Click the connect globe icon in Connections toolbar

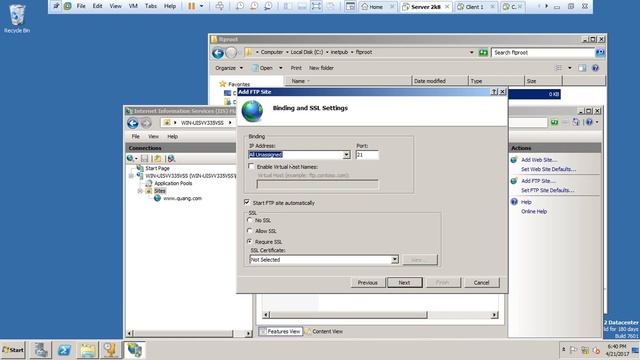click(130, 158)
